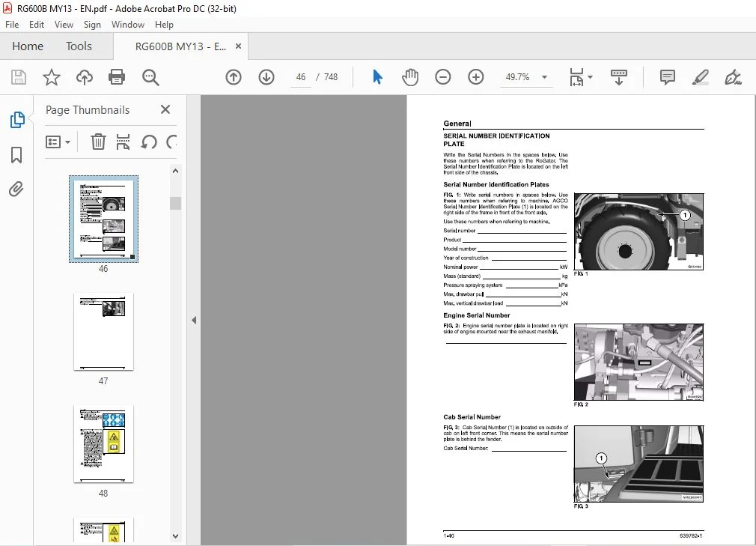Click the page number field showing 46
The height and width of the screenshot is (546, 756).
point(301,77)
